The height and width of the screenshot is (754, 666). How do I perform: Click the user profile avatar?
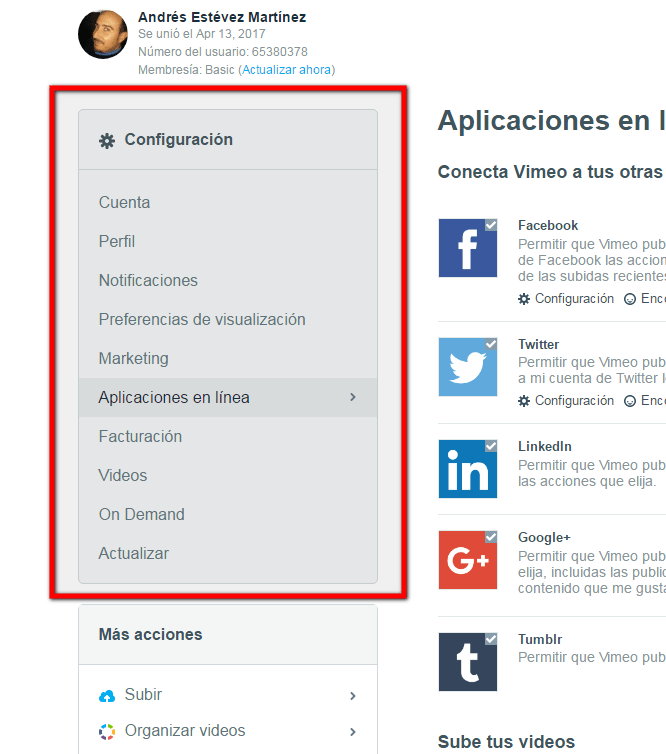pos(103,35)
